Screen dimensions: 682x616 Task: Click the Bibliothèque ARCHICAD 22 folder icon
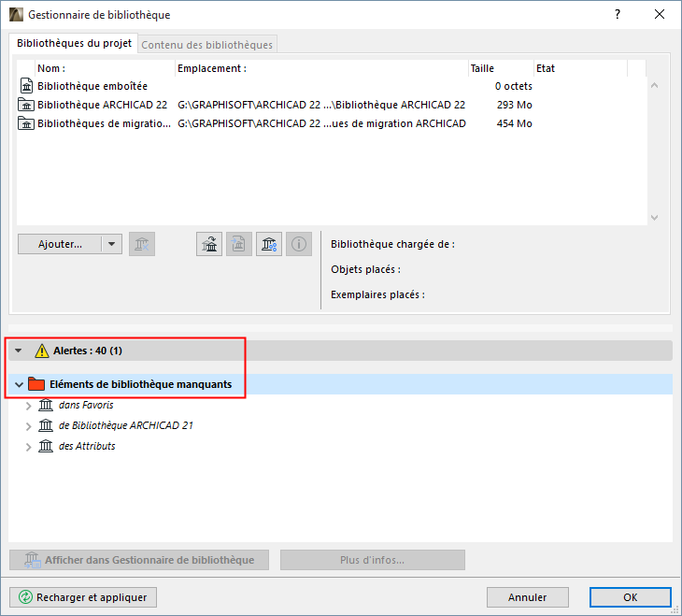pos(26,105)
